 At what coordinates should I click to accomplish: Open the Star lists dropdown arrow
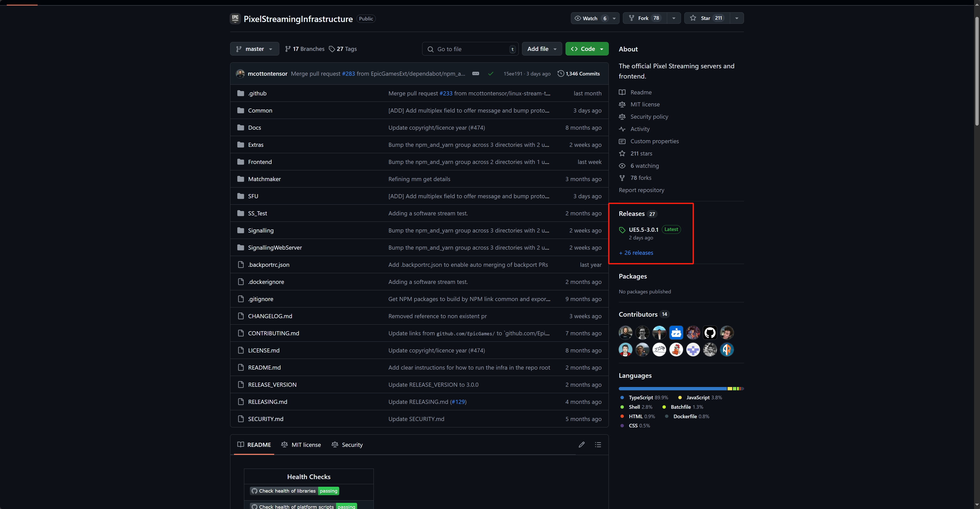(737, 18)
